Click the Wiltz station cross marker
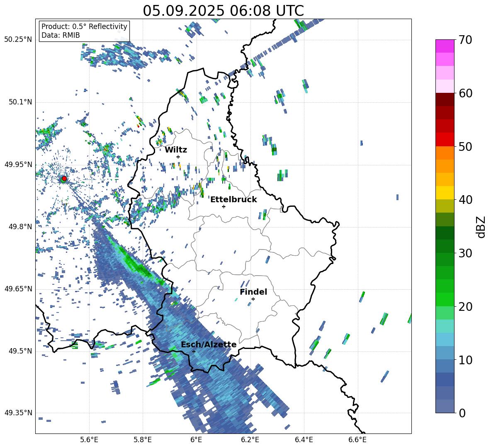The width and height of the screenshot is (491, 448). point(178,157)
